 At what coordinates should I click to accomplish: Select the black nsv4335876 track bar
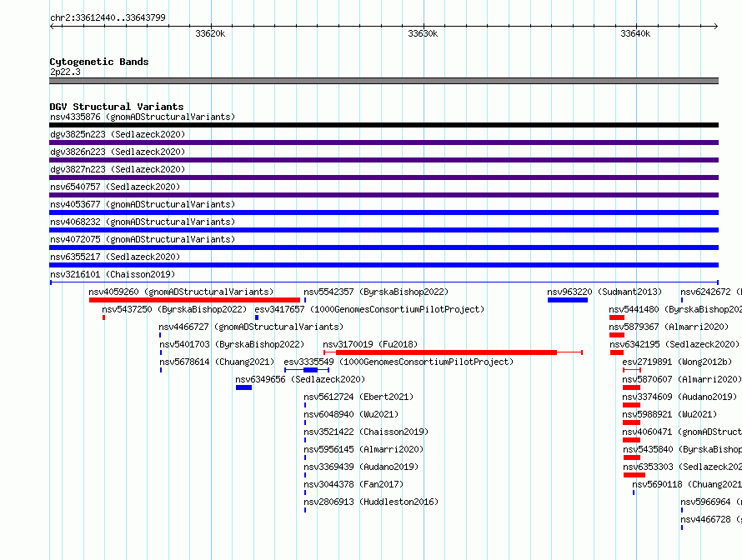coord(384,125)
